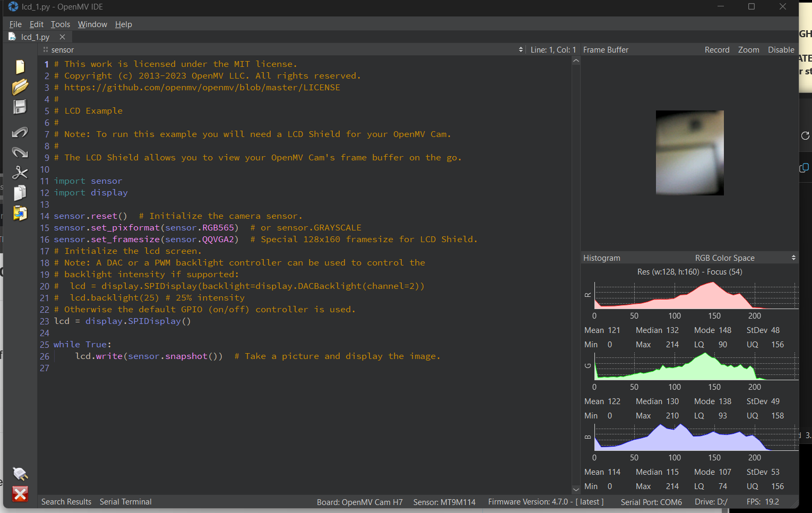The image size is (812, 513).
Task: Click the Frame Buffer panel title
Action: (606, 49)
